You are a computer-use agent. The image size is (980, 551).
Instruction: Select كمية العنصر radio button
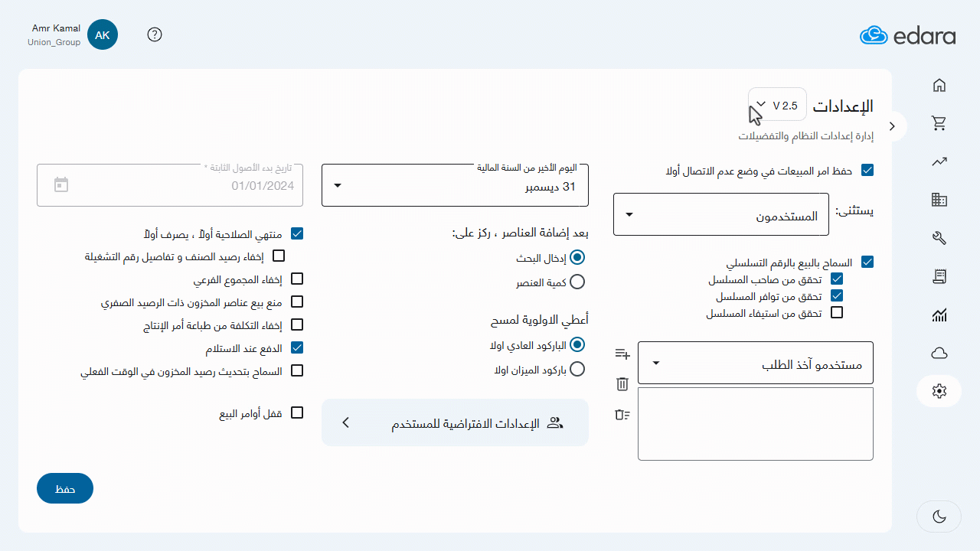(x=577, y=282)
